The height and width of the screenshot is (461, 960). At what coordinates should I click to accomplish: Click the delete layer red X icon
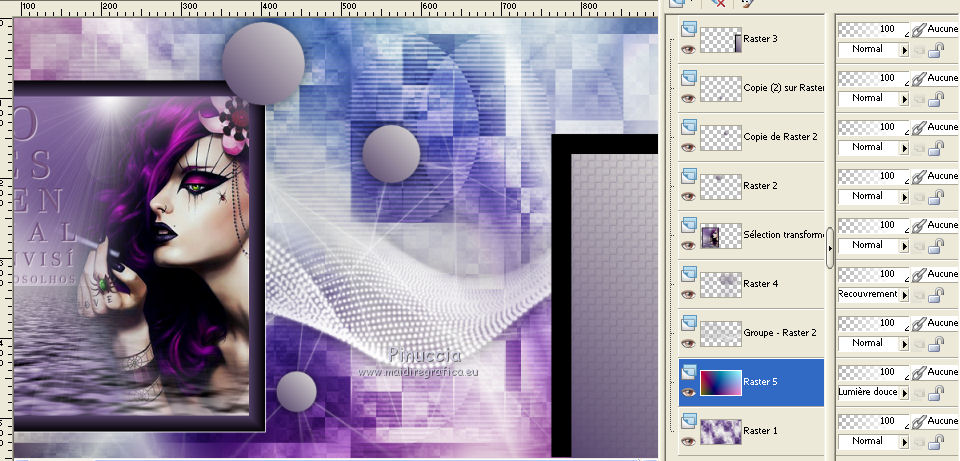719,2
